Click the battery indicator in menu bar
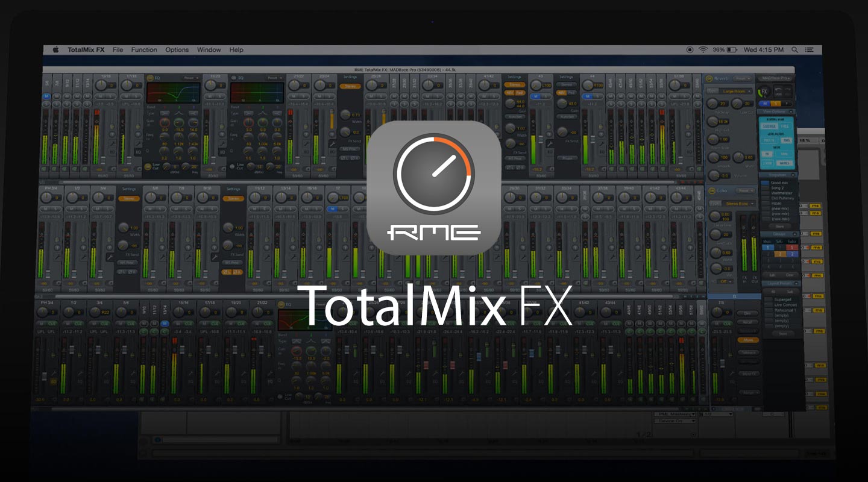Image resolution: width=868 pixels, height=482 pixels. coord(732,49)
